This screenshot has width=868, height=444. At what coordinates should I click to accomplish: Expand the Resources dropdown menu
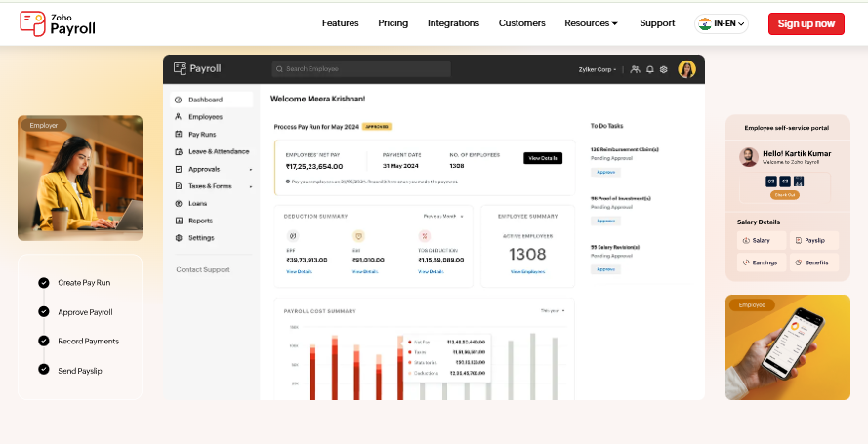(592, 23)
